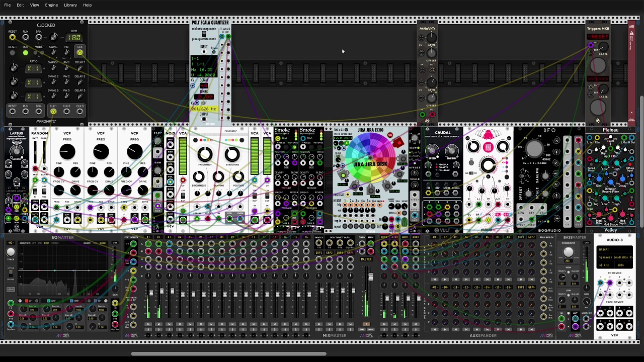Screen dimensions: 644x362
Task: Click the Quantizer OCTAVE display
Action: [x=204, y=86]
